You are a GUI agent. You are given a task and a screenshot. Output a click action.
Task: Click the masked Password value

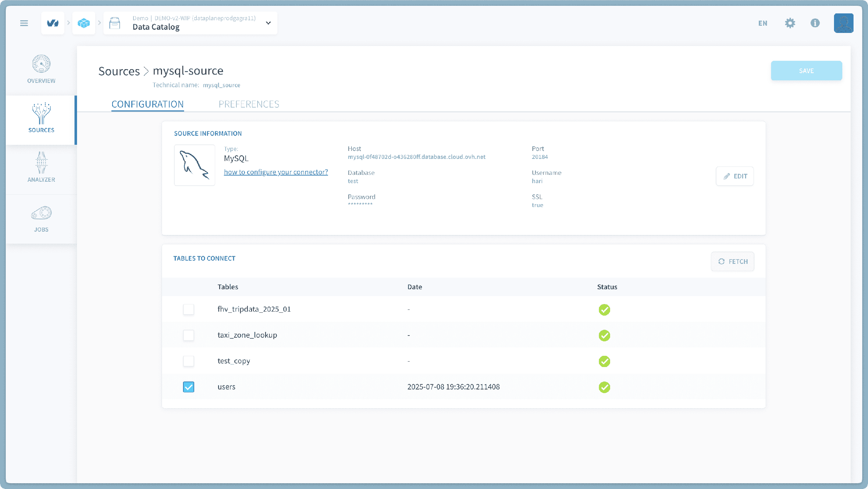360,205
